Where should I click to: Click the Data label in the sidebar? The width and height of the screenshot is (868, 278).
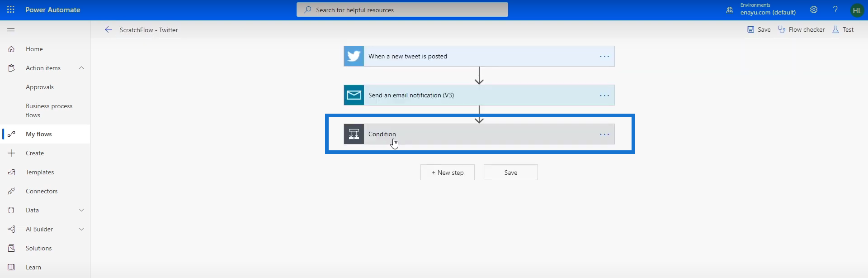pos(32,210)
